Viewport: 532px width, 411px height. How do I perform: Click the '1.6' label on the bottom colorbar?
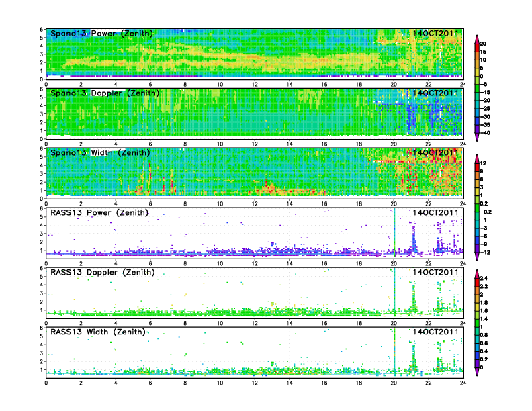tap(484, 311)
